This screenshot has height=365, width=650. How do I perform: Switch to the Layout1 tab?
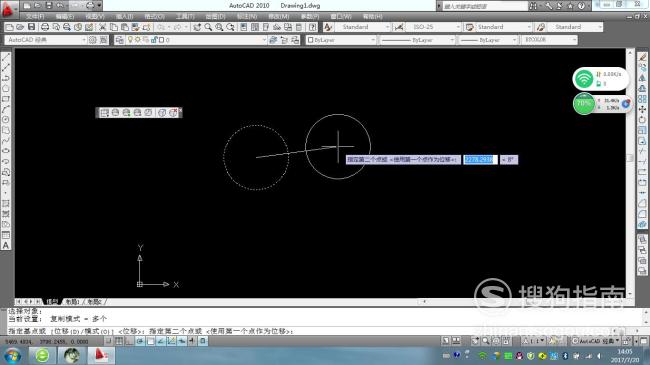pos(73,302)
